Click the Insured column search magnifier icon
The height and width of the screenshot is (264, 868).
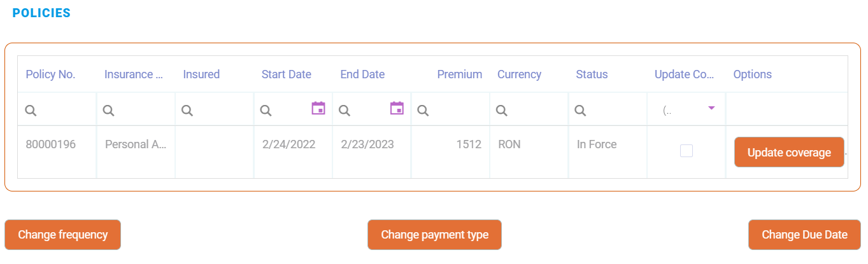click(187, 111)
